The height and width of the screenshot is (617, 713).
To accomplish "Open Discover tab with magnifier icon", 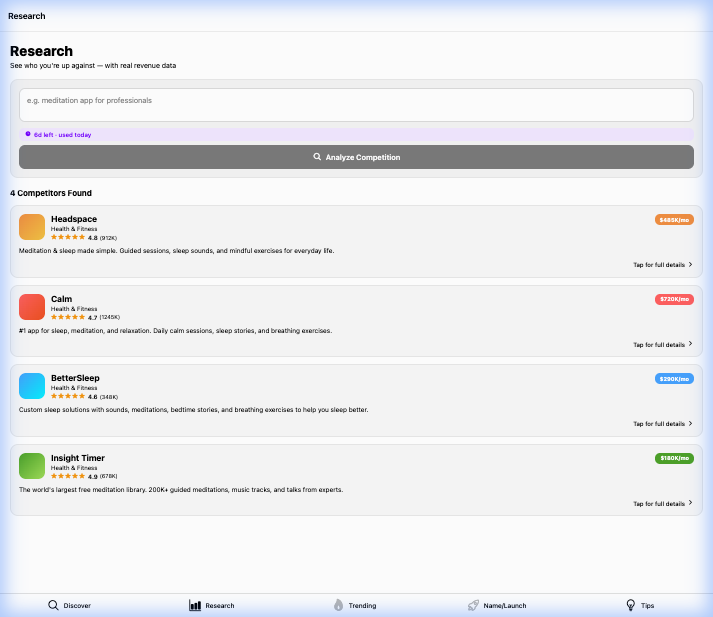I will click(x=69, y=605).
